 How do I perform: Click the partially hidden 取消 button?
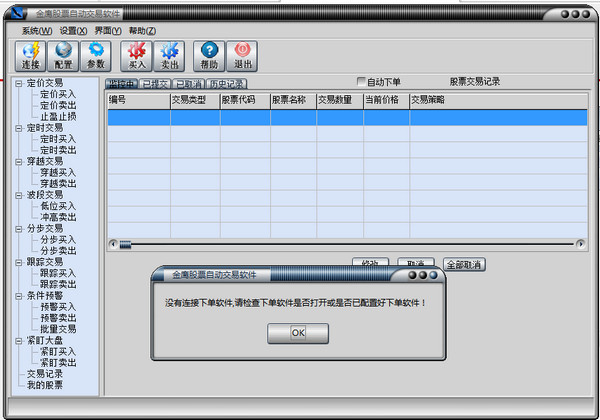[416, 262]
